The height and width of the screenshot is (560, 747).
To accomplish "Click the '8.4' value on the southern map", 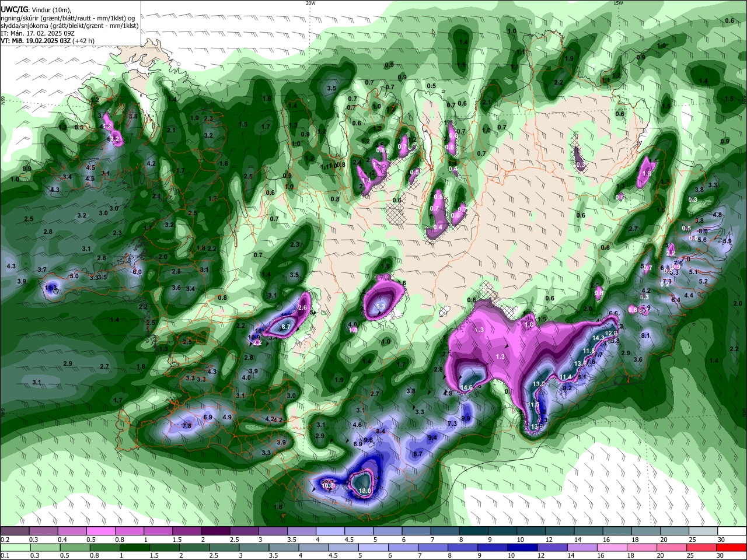I will (x=381, y=431).
